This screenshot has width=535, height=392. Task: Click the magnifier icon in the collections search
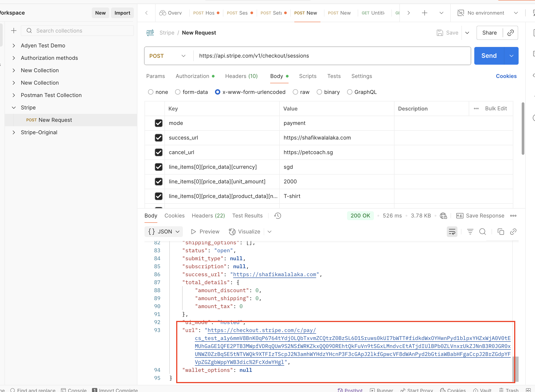[x=29, y=31]
